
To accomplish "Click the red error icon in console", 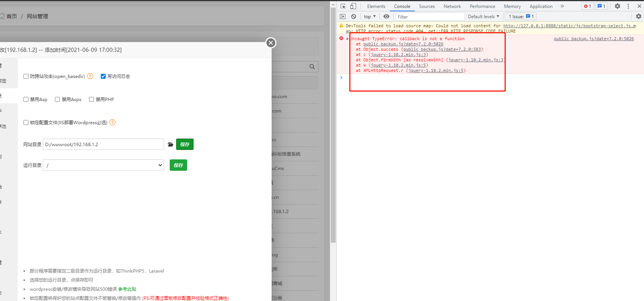I will 341,38.
